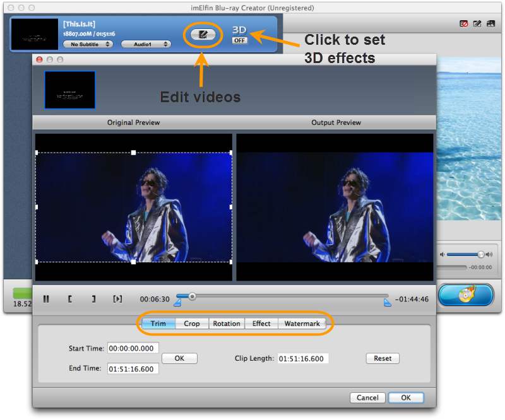Close the edit window with red button

(39, 59)
